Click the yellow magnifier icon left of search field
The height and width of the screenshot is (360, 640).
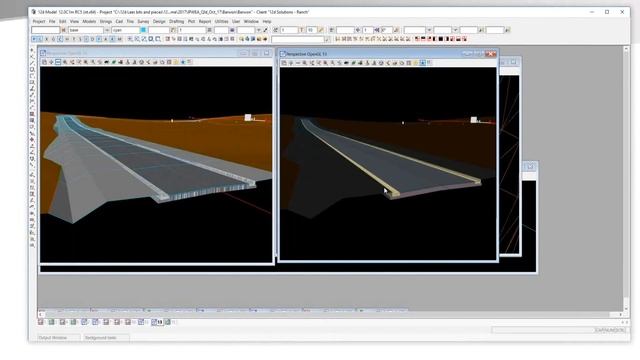tap(241, 39)
